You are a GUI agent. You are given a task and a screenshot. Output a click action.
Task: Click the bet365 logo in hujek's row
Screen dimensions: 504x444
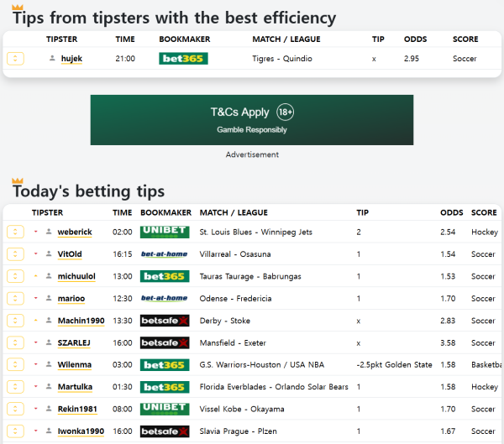[x=183, y=59]
